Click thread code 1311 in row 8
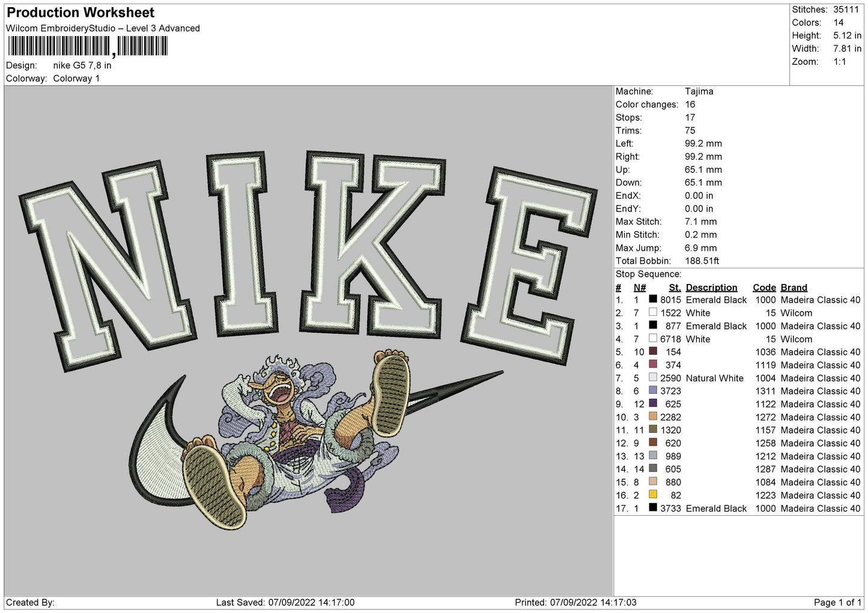Image resolution: width=868 pixels, height=613 pixels. (766, 391)
